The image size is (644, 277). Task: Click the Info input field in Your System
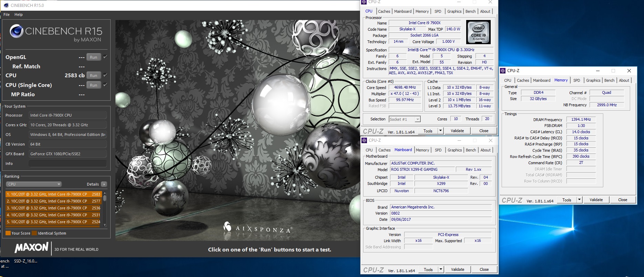[68, 164]
